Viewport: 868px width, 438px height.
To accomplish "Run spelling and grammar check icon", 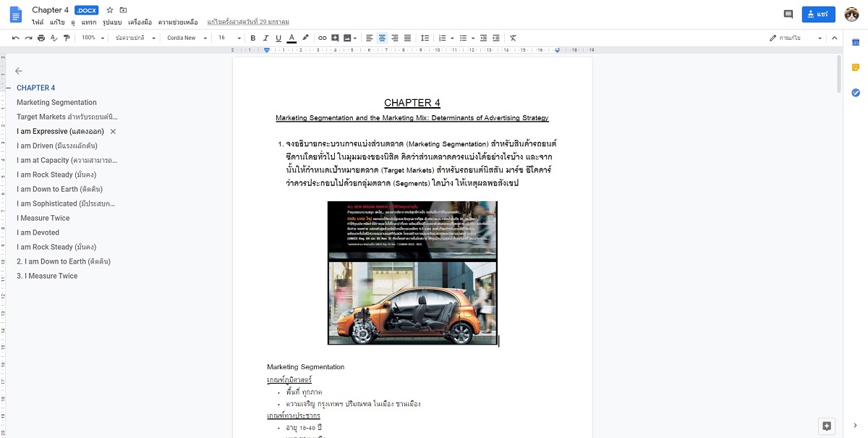I will (54, 38).
